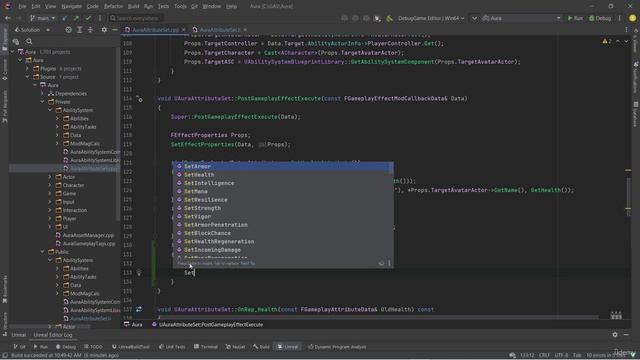The image size is (640, 360).
Task: Open the main branch dropdown
Action: pos(43,18)
